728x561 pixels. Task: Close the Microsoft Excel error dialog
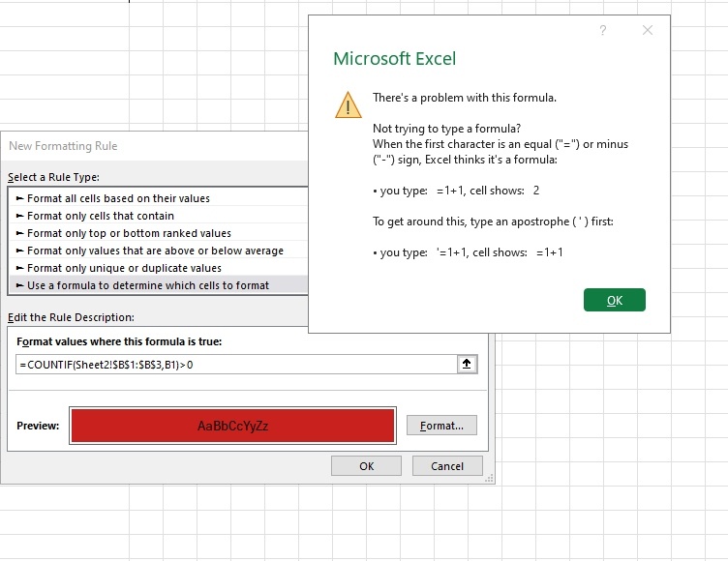[x=648, y=30]
